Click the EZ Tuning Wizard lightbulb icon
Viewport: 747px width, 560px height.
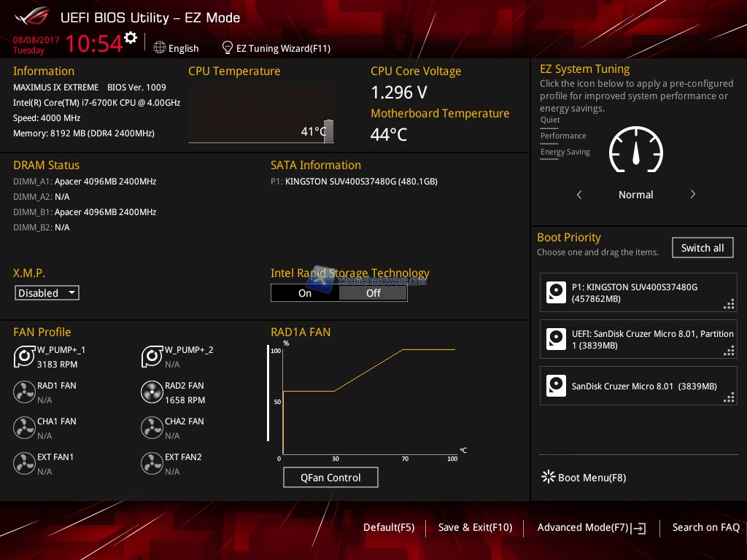[x=228, y=47]
